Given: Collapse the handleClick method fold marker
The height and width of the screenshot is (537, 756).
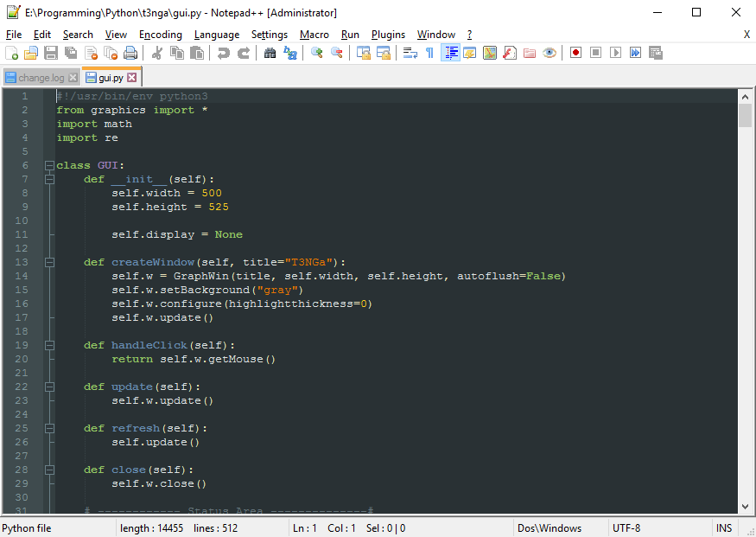Looking at the screenshot, I should (49, 345).
